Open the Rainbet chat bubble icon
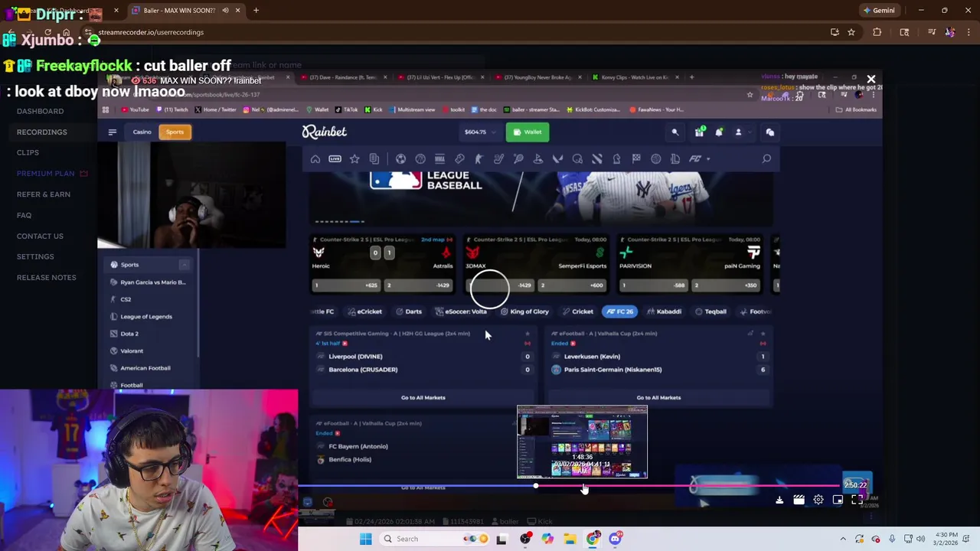 coord(769,132)
